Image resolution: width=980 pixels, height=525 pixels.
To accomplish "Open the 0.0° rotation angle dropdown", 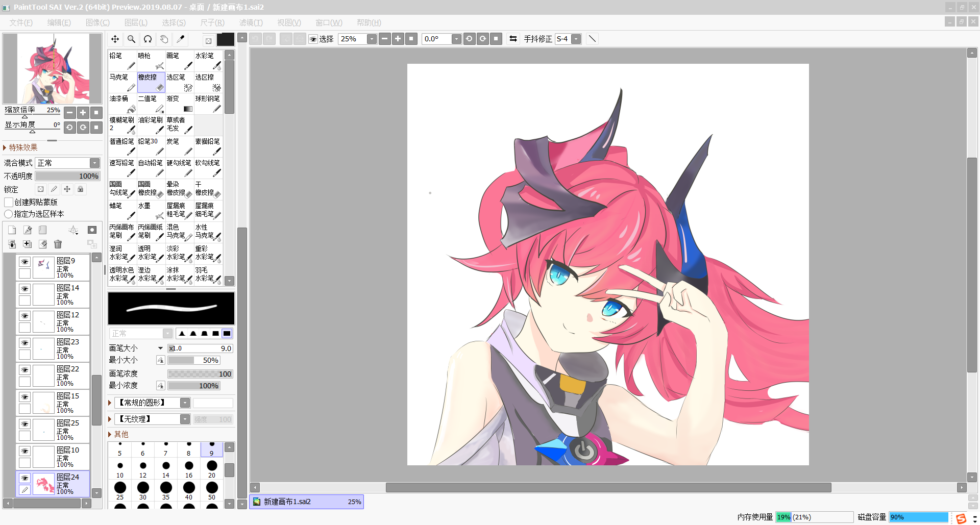I will point(457,39).
